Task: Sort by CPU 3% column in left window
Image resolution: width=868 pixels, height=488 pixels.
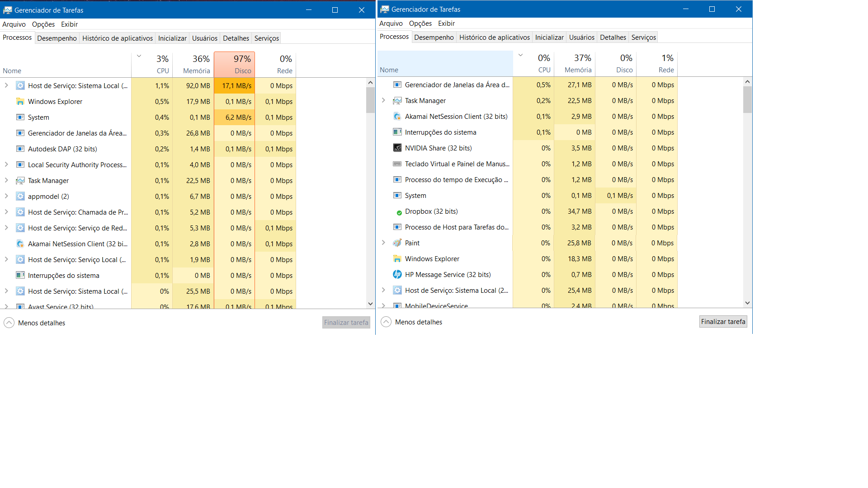Action: 152,64
